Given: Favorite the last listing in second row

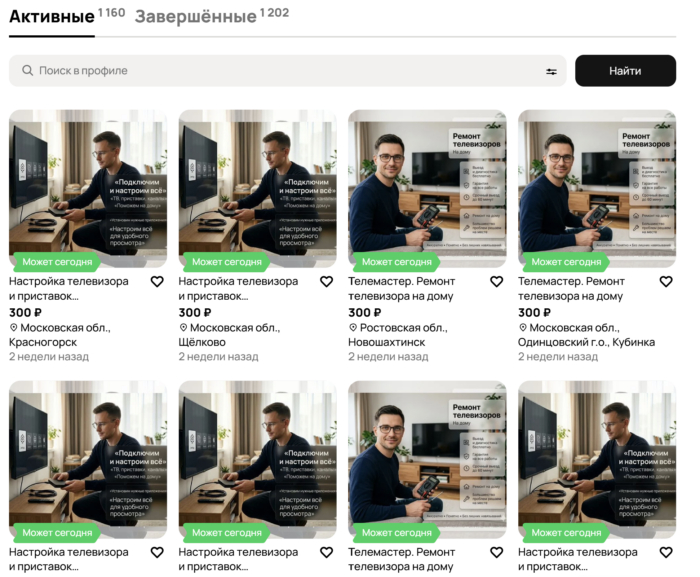Looking at the screenshot, I should point(666,553).
